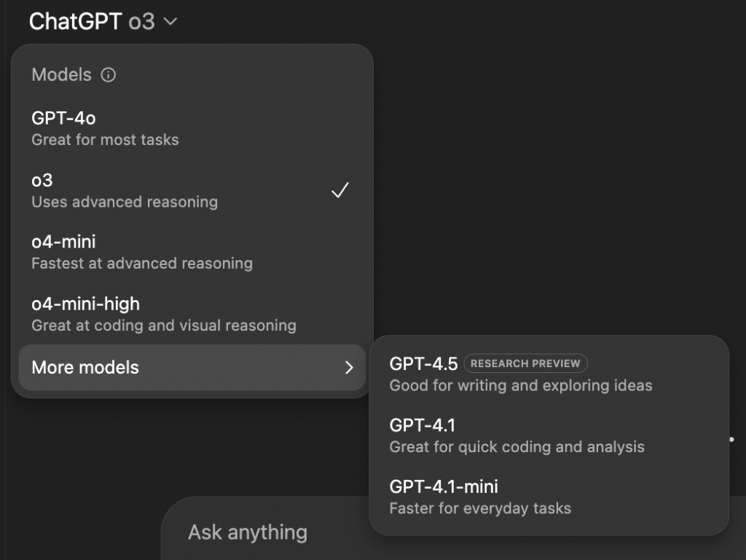This screenshot has width=746, height=560.
Task: Click "Fastest at advanced reasoning" description
Action: 142,264
